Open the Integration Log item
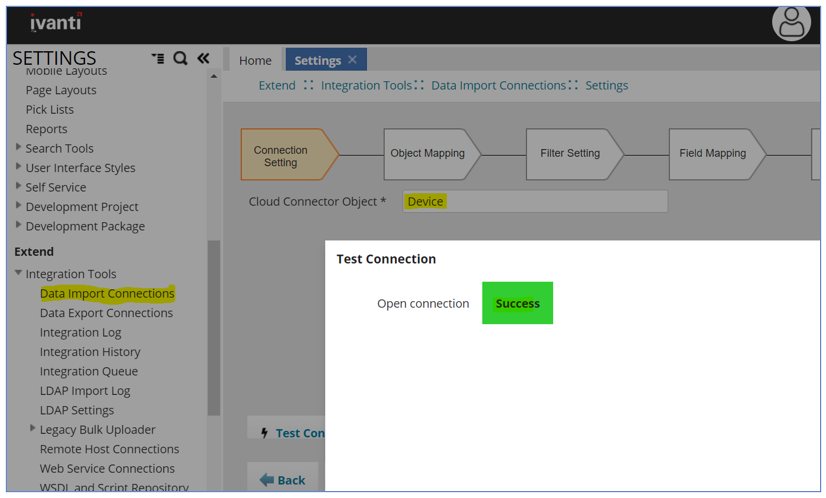This screenshot has height=498, width=826. 80,332
